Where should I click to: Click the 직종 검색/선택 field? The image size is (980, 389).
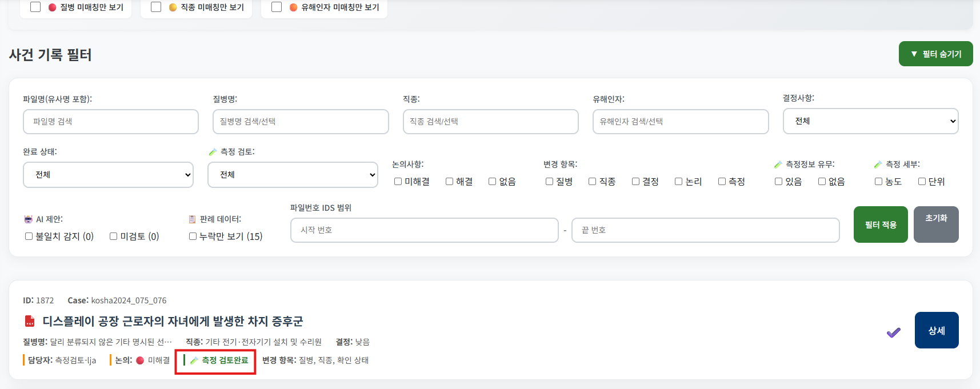click(491, 122)
